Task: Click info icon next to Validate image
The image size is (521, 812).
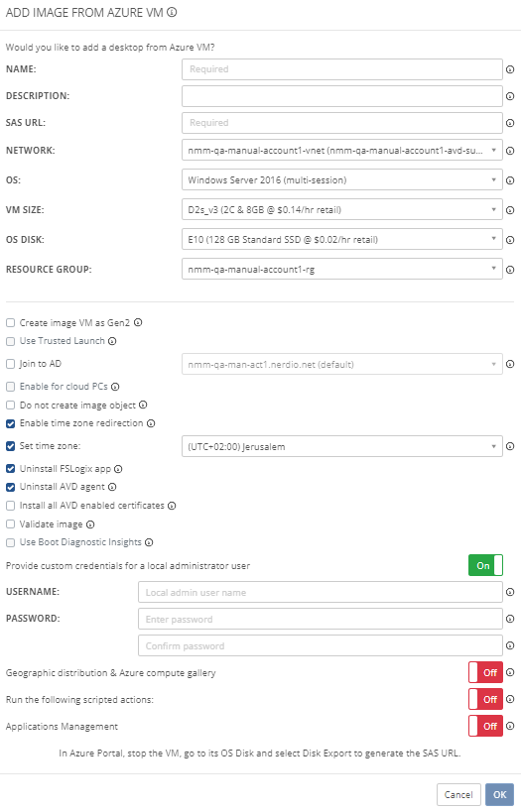Action: (x=90, y=524)
